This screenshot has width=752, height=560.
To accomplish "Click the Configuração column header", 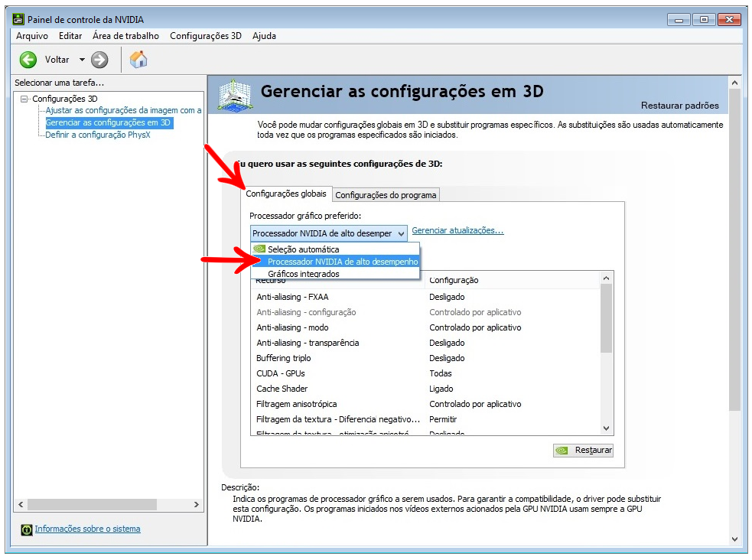I will tap(513, 281).
